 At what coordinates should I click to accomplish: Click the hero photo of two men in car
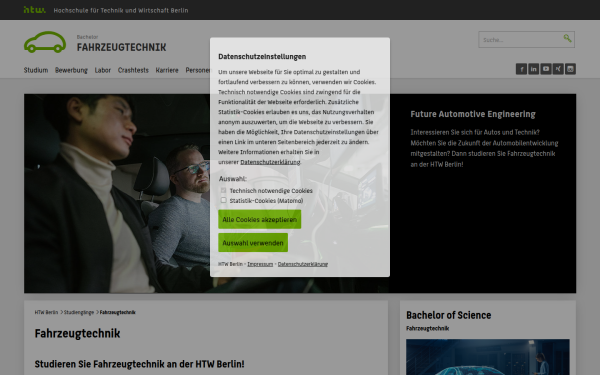pyautogui.click(x=207, y=193)
